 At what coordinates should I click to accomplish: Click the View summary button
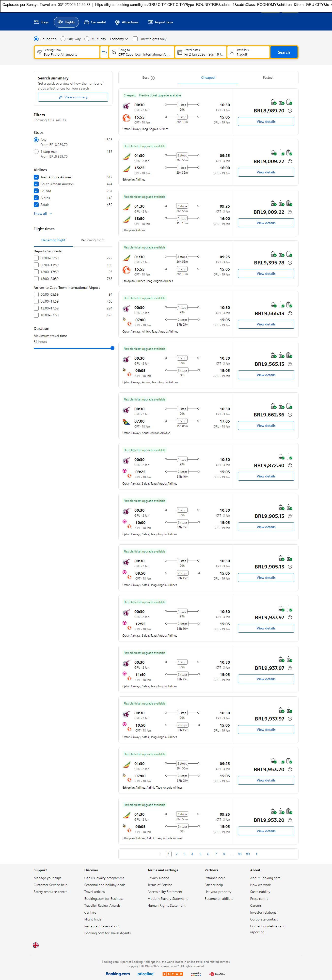click(73, 97)
